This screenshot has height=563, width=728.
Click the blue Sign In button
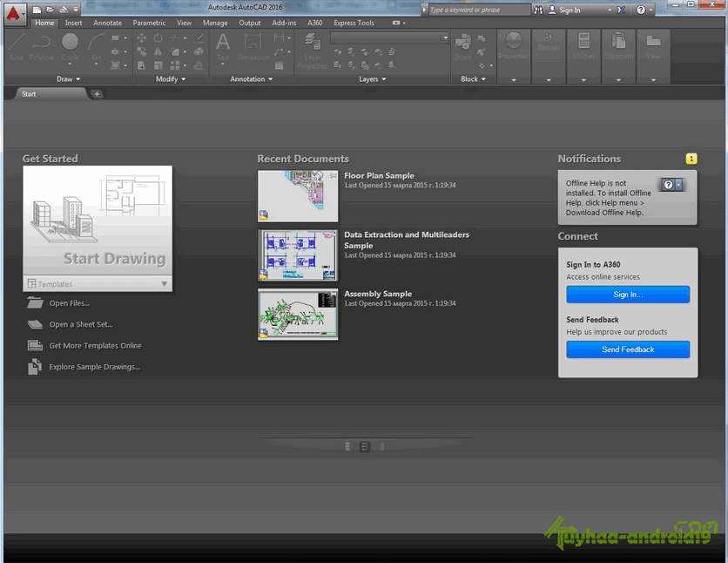pos(628,294)
